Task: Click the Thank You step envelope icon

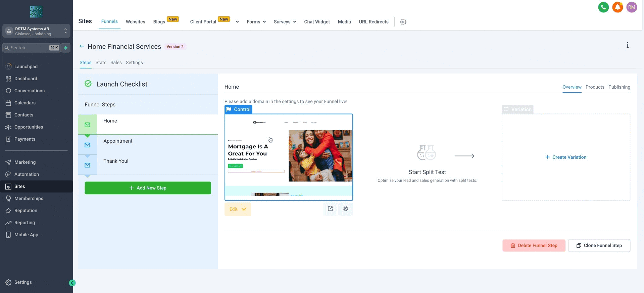Action: 87,165
